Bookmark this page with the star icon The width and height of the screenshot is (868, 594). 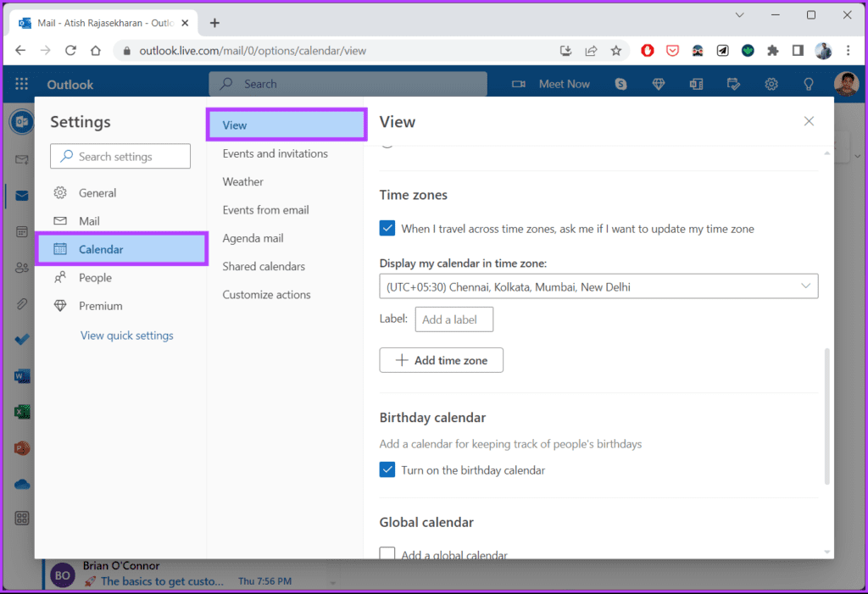point(616,51)
